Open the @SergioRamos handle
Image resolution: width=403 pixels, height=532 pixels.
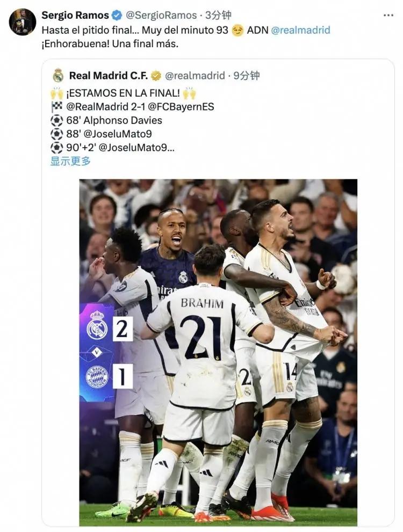(161, 15)
